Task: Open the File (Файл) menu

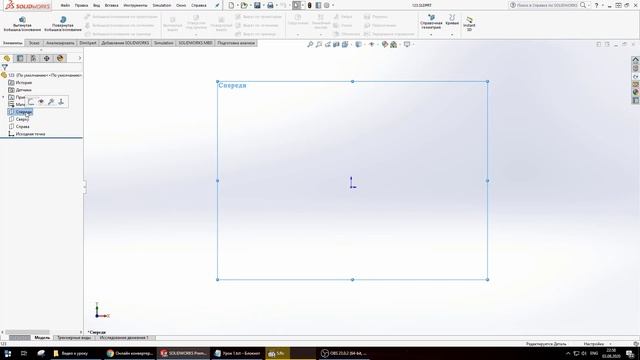Action: click(x=65, y=5)
